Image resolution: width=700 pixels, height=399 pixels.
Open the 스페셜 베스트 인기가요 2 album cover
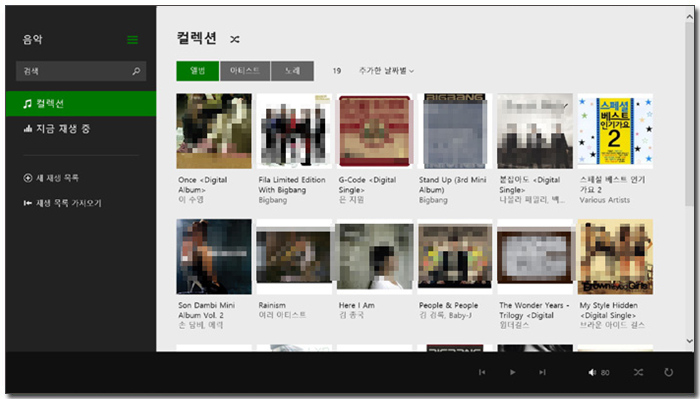[615, 131]
